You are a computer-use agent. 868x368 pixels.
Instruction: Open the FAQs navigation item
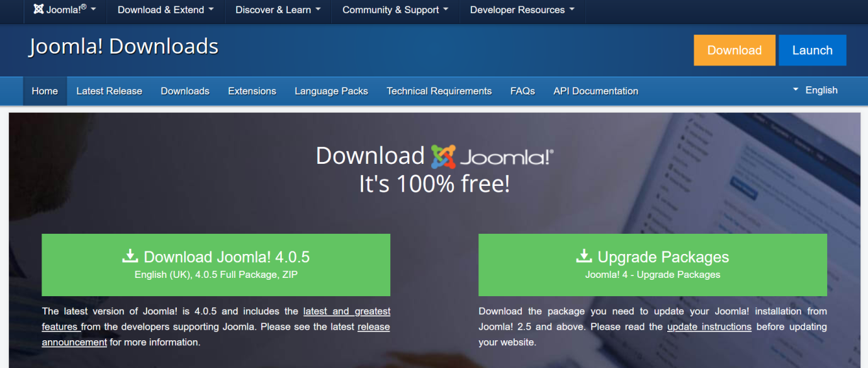pos(522,91)
